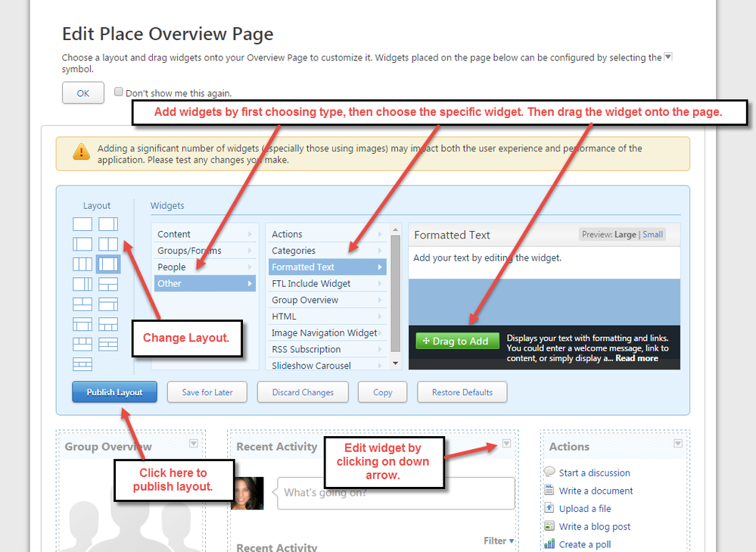Expand the Filter dropdown in Recent Activity
Viewport: 756px width, 552px height.
pos(499,541)
